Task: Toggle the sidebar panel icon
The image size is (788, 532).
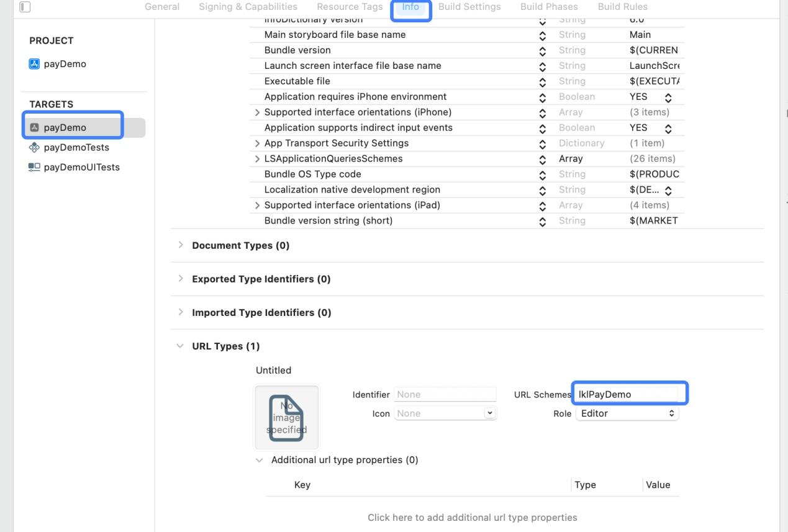Action: pyautogui.click(x=25, y=7)
